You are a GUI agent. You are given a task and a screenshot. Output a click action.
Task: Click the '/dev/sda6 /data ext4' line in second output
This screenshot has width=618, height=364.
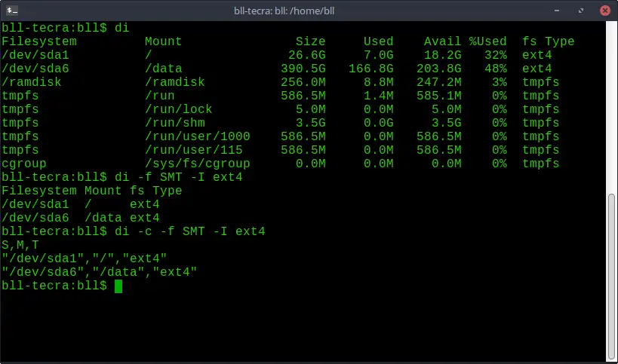click(x=81, y=218)
